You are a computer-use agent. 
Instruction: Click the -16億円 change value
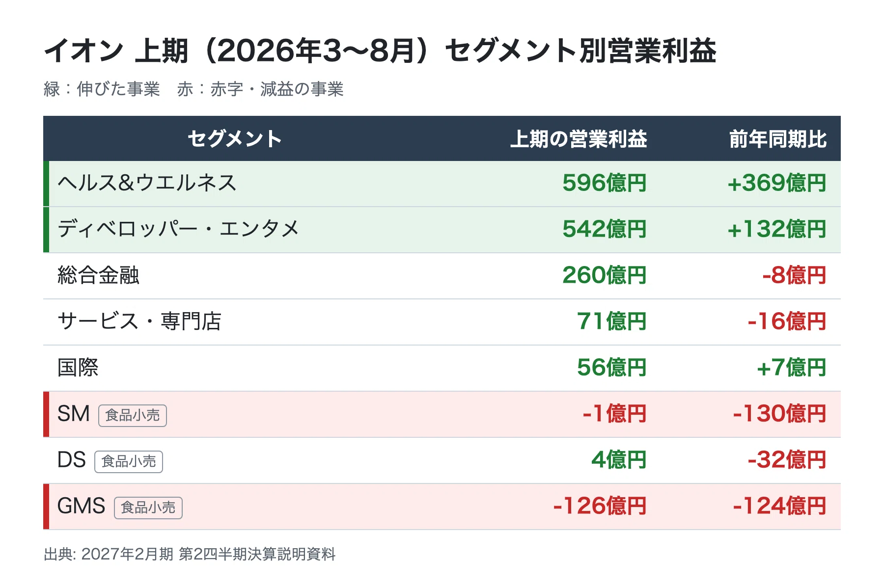(787, 321)
